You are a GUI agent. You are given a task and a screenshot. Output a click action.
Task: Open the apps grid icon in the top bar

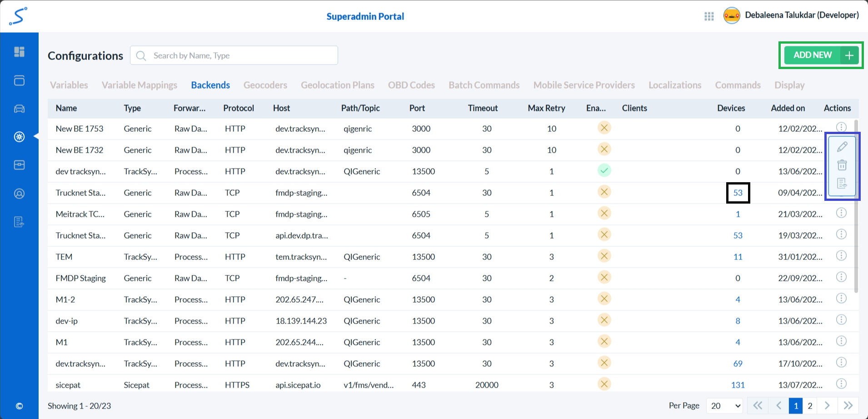[708, 16]
